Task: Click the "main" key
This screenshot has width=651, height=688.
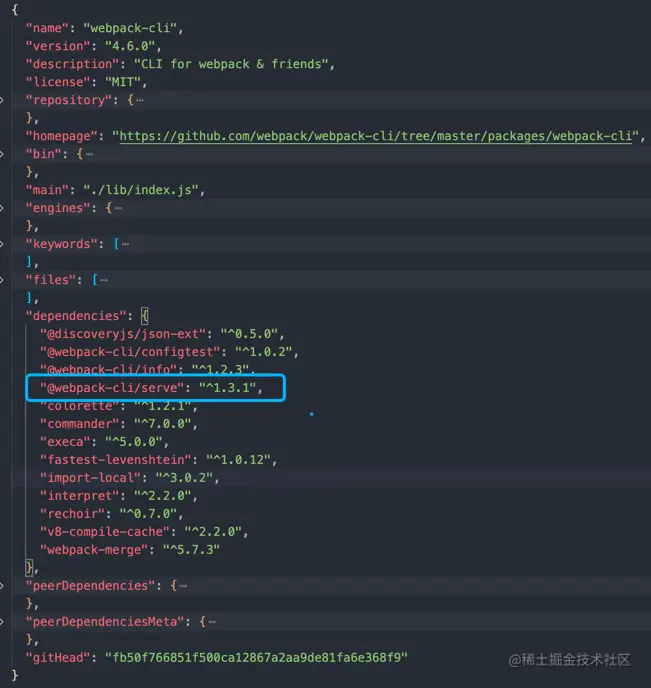Action: (47, 190)
